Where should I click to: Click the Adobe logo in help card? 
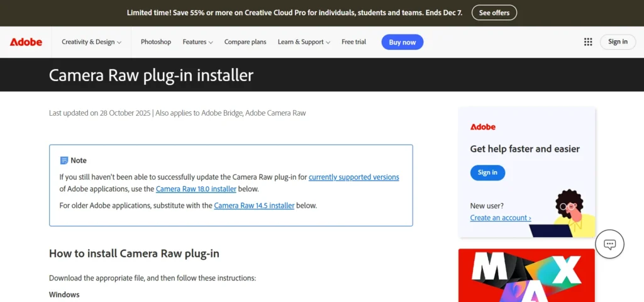tap(482, 126)
